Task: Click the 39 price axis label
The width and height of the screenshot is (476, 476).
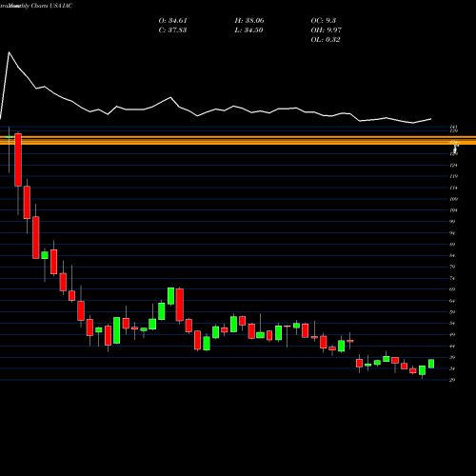Action: (x=452, y=358)
